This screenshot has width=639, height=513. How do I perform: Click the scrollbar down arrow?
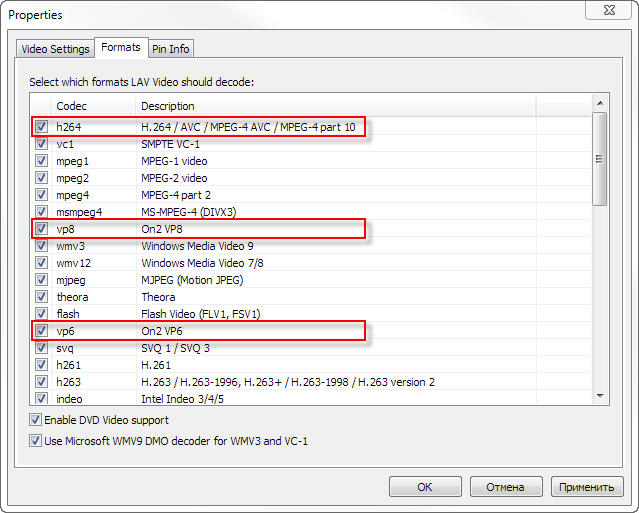(x=599, y=399)
